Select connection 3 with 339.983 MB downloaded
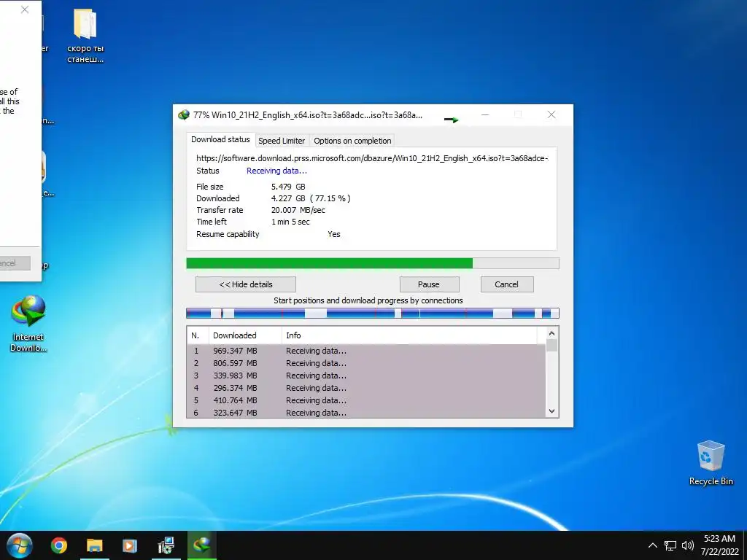 (366, 376)
